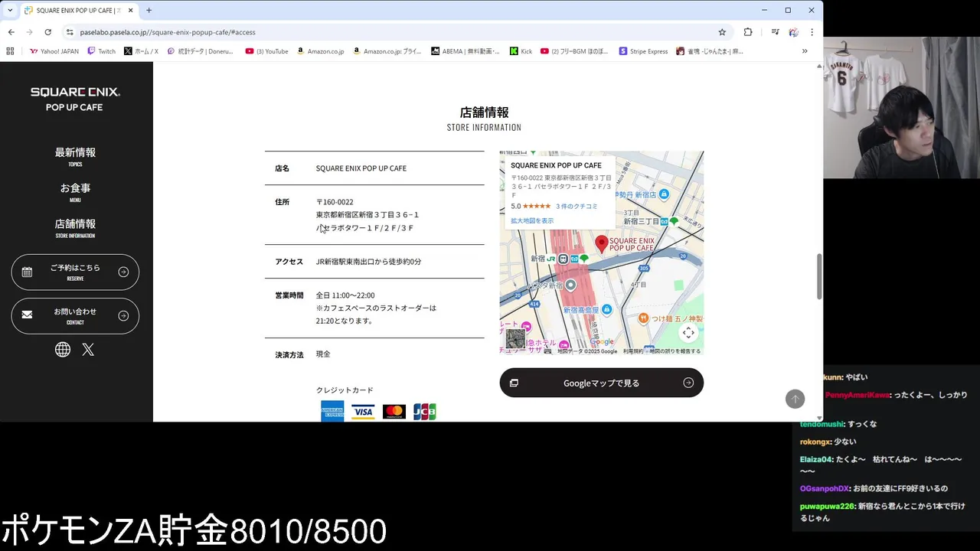
Task: Click the red map pin marker
Action: (x=602, y=244)
